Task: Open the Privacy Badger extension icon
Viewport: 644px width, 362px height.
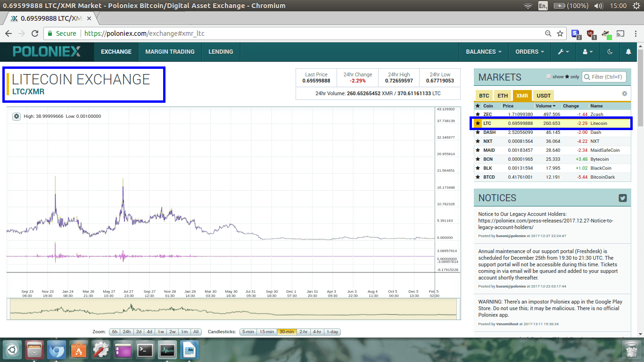Action: (606, 33)
